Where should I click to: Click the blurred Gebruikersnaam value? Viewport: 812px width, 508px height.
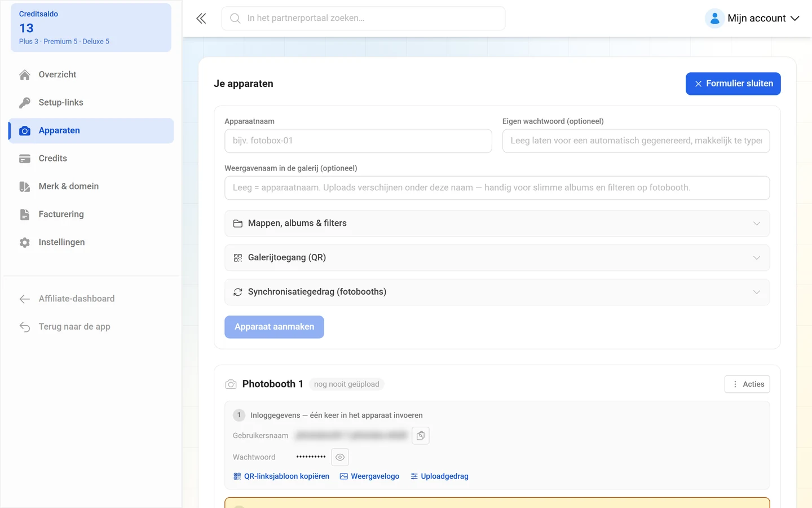(x=351, y=436)
